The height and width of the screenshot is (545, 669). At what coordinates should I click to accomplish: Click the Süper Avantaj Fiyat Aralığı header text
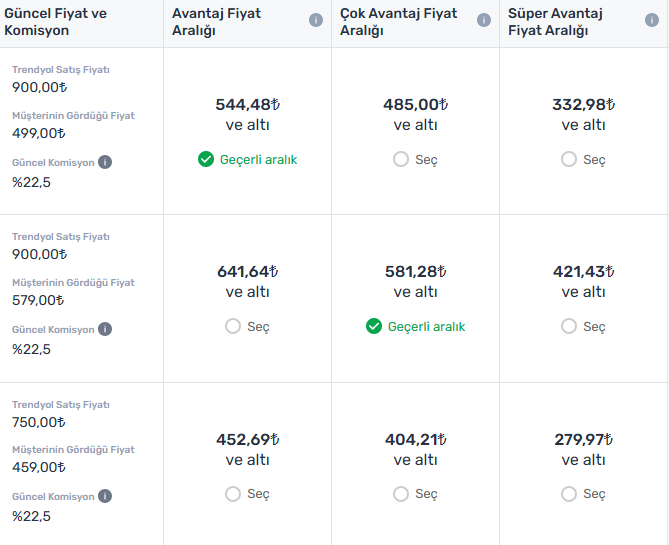coord(555,22)
